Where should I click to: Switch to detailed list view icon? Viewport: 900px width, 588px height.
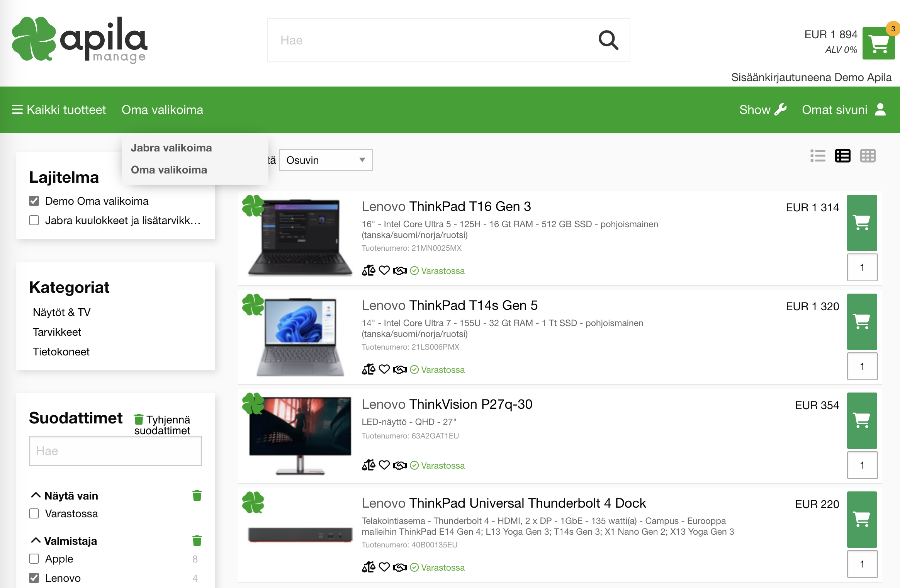(842, 156)
